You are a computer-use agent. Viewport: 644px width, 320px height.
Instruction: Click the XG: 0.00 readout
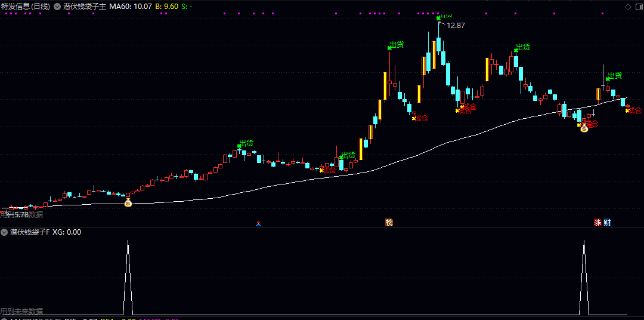(67, 232)
